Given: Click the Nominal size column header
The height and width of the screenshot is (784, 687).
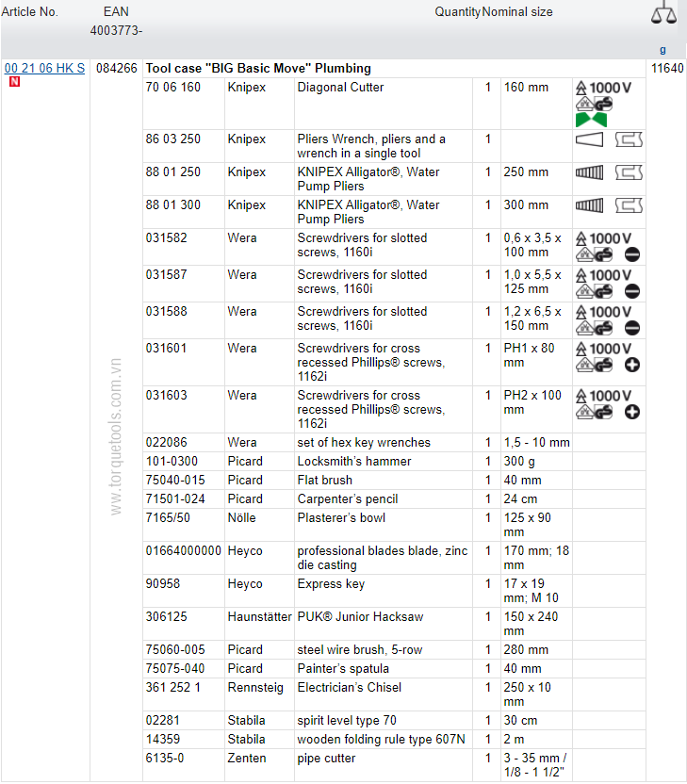Looking at the screenshot, I should click(517, 12).
